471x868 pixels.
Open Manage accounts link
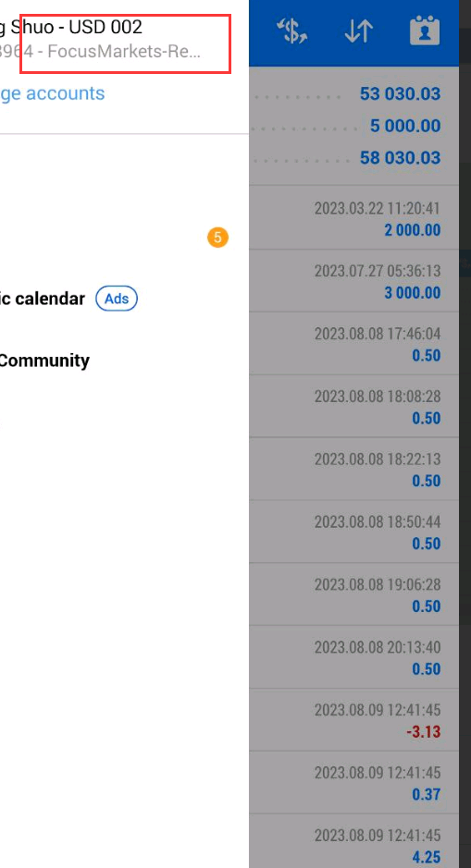[x=52, y=93]
